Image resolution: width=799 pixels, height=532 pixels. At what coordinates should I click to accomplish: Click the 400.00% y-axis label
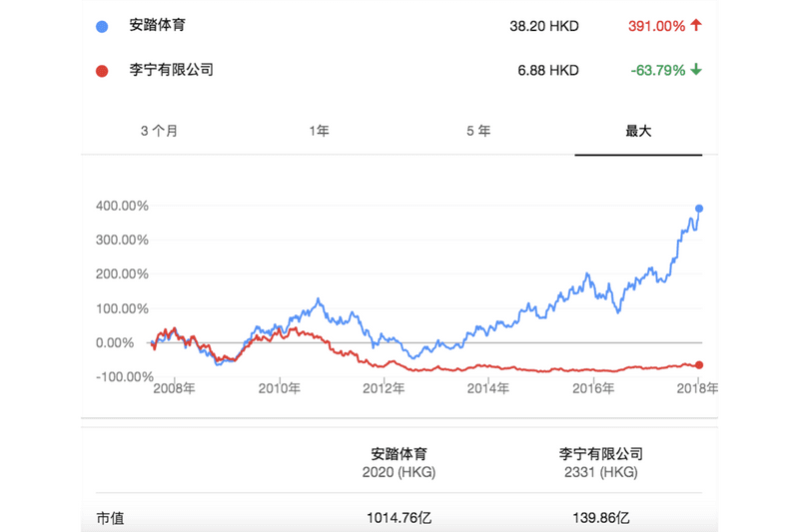(122, 206)
